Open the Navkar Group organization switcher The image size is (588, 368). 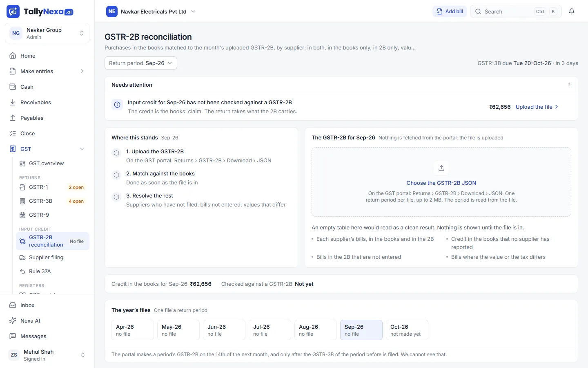(47, 33)
